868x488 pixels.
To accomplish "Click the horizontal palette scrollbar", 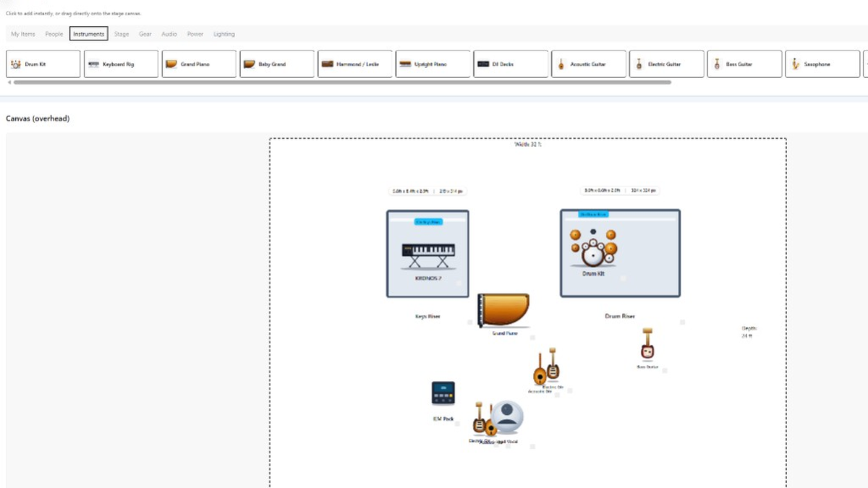I will click(x=342, y=82).
